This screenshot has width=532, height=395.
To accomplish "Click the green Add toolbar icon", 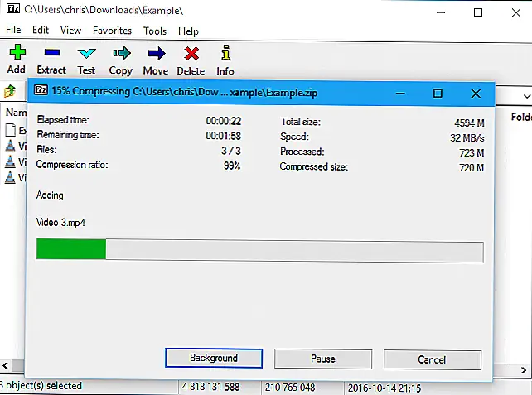I will (16, 54).
